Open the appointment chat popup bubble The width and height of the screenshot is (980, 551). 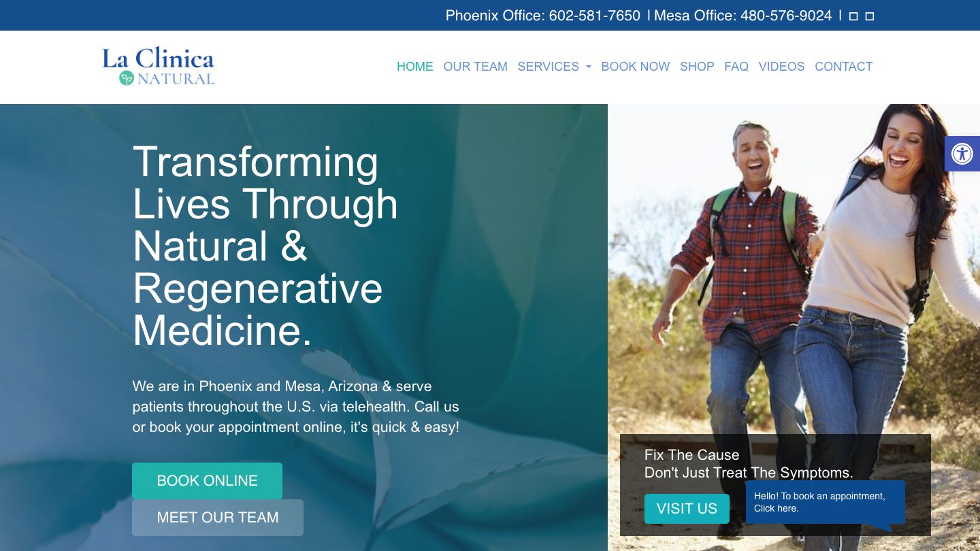(825, 503)
